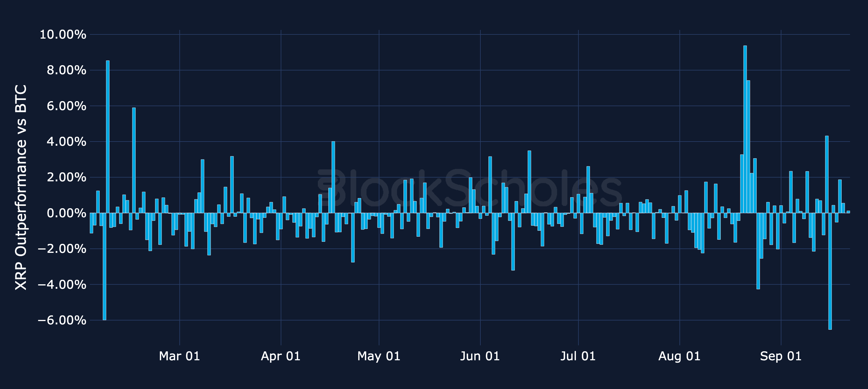
Task: Select the lowest negative bar in mid-September
Action: pyautogui.click(x=830, y=271)
